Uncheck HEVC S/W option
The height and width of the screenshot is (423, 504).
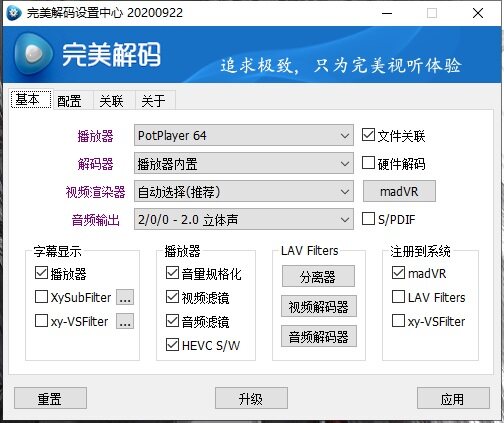click(x=172, y=345)
